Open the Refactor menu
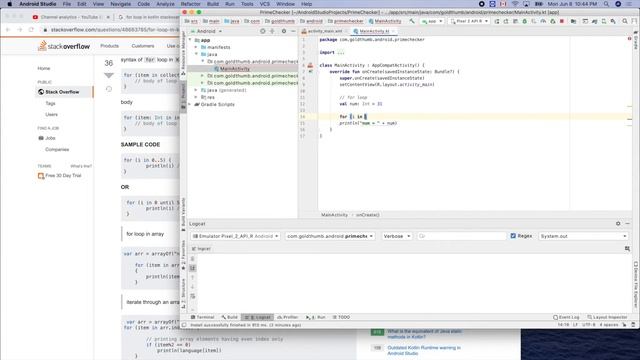This screenshot has width=640, height=360. (x=191, y=4)
